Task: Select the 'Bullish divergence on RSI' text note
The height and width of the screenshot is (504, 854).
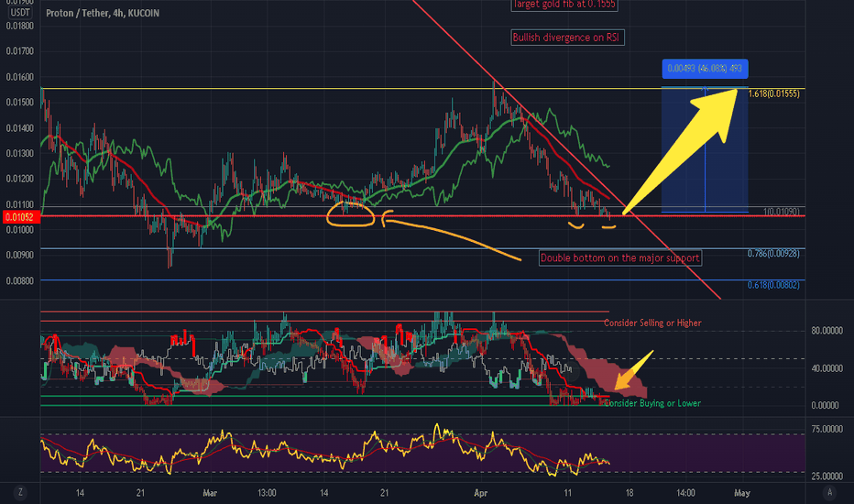Action: 567,38
